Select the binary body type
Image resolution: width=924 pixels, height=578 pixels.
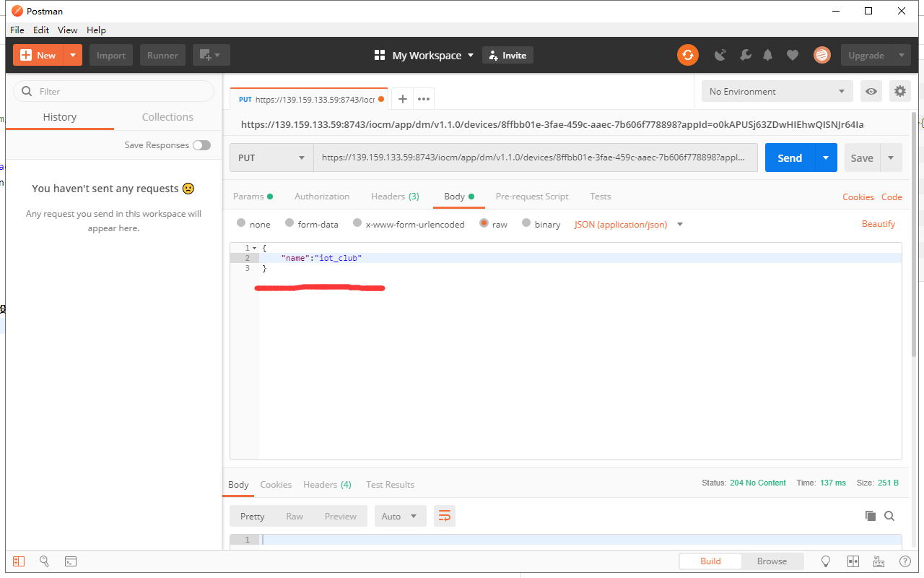click(x=526, y=224)
